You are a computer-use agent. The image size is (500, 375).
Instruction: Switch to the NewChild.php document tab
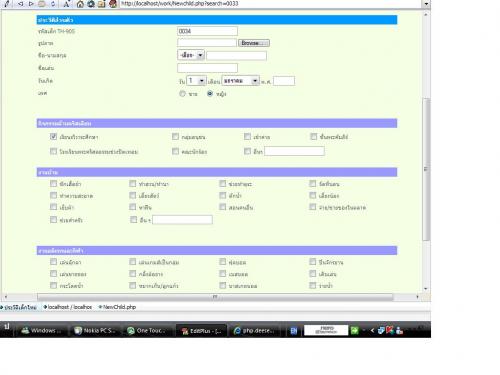tap(117, 307)
